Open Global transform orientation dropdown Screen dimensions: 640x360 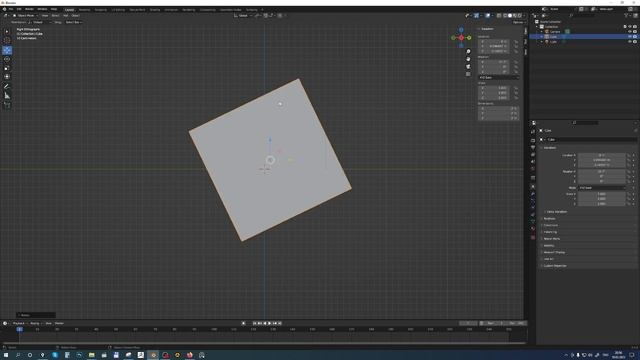pyautogui.click(x=243, y=16)
